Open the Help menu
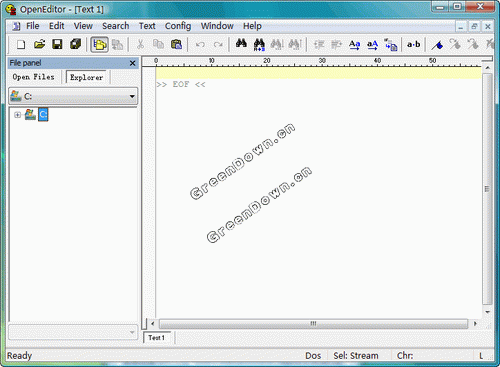500x367 pixels. click(252, 26)
